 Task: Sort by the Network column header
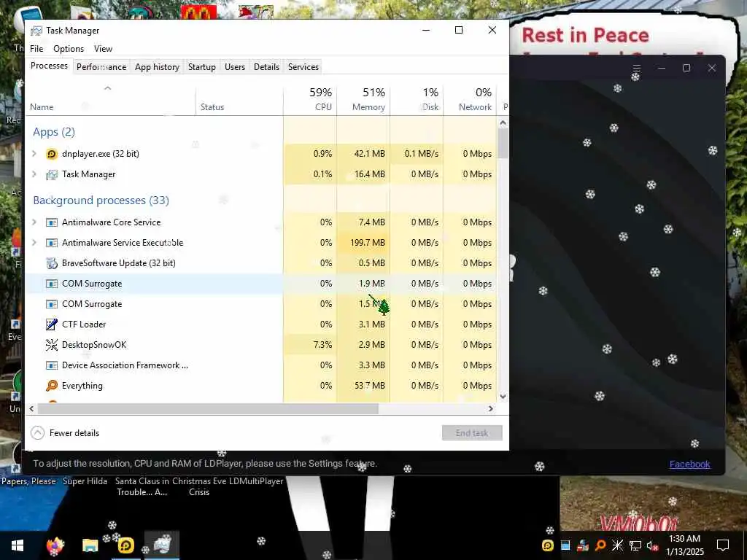(x=471, y=99)
